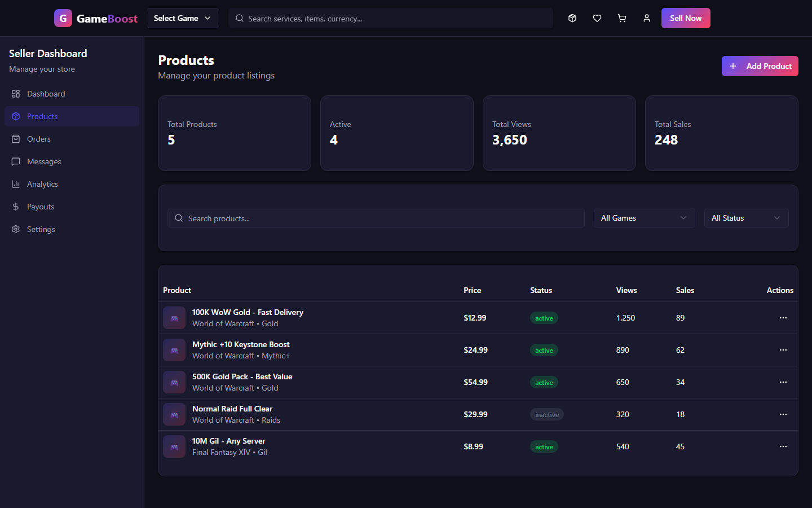Click the GameBoost brand name

[107, 19]
